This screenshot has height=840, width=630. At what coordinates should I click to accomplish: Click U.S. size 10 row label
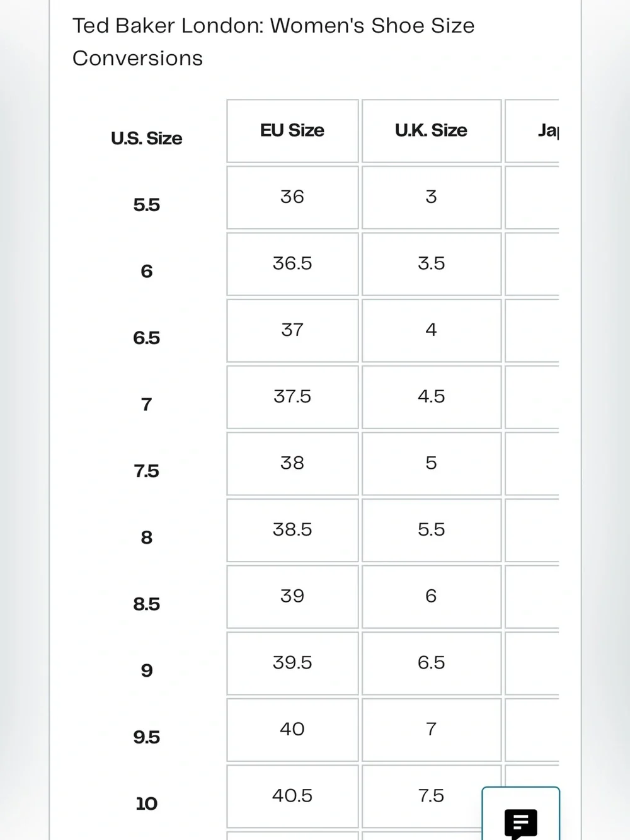point(147,803)
